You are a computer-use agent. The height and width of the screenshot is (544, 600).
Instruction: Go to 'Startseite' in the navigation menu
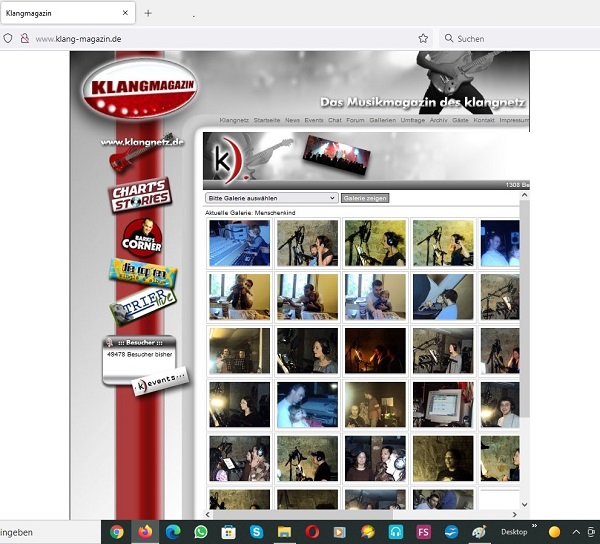coord(267,120)
